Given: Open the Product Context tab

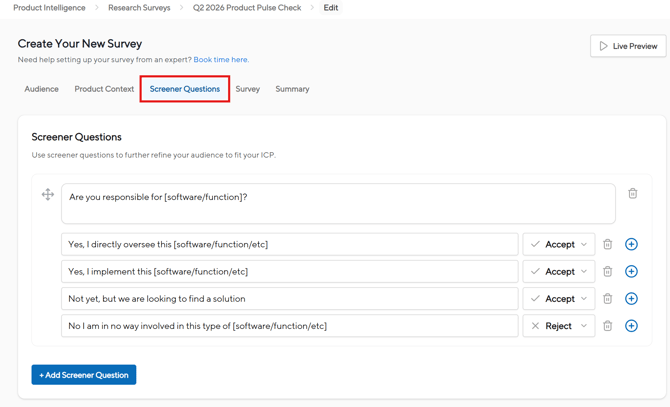Looking at the screenshot, I should pyautogui.click(x=104, y=89).
